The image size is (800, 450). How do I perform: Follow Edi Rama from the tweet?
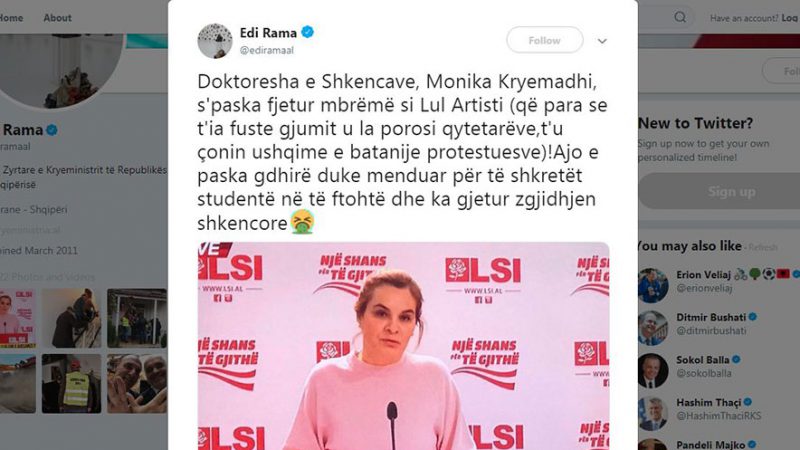tap(544, 40)
